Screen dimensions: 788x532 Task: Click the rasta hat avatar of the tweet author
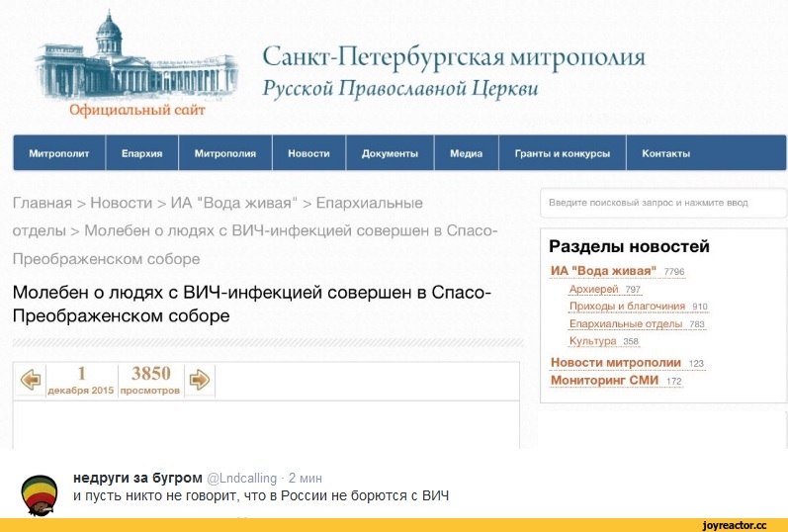tap(40, 494)
